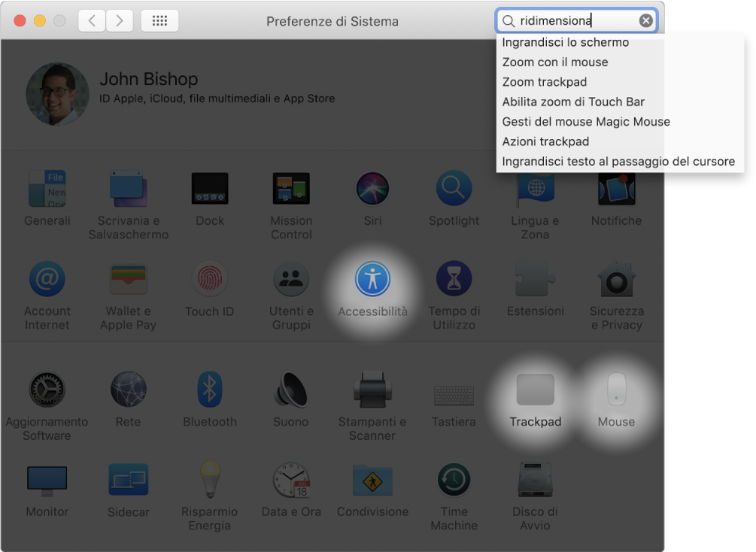Show all preferences grid button
Viewport: 756px width, 552px height.
(159, 21)
